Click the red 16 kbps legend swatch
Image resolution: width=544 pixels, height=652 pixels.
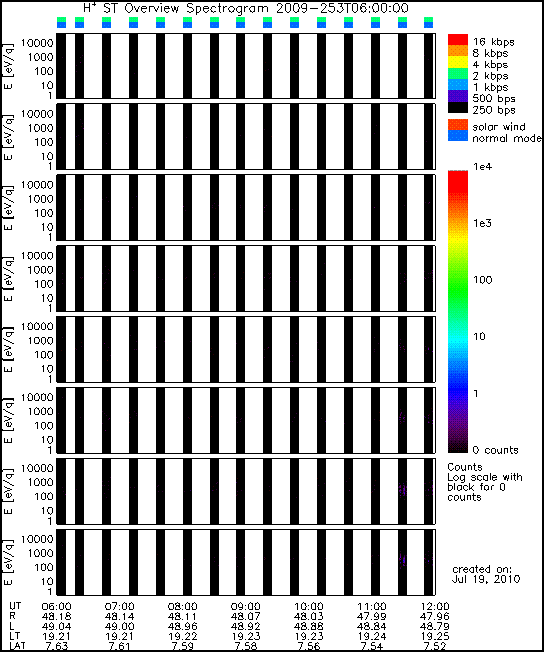(457, 40)
